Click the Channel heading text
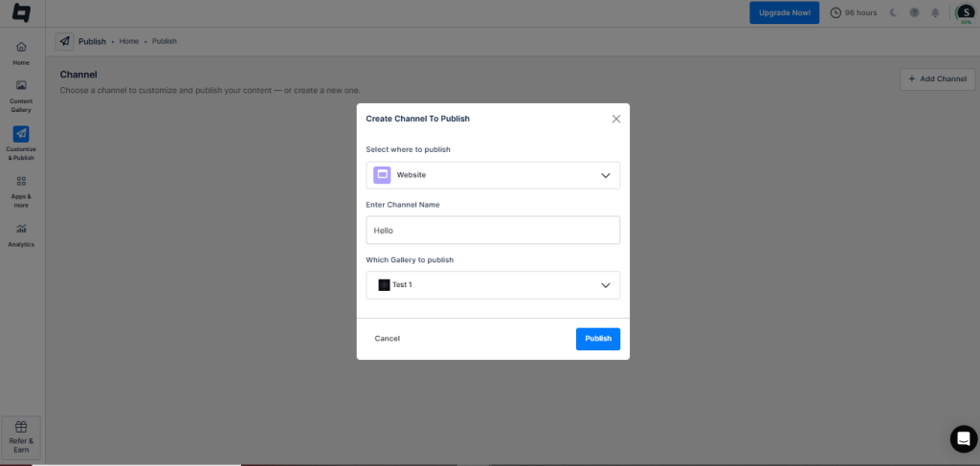 click(78, 75)
